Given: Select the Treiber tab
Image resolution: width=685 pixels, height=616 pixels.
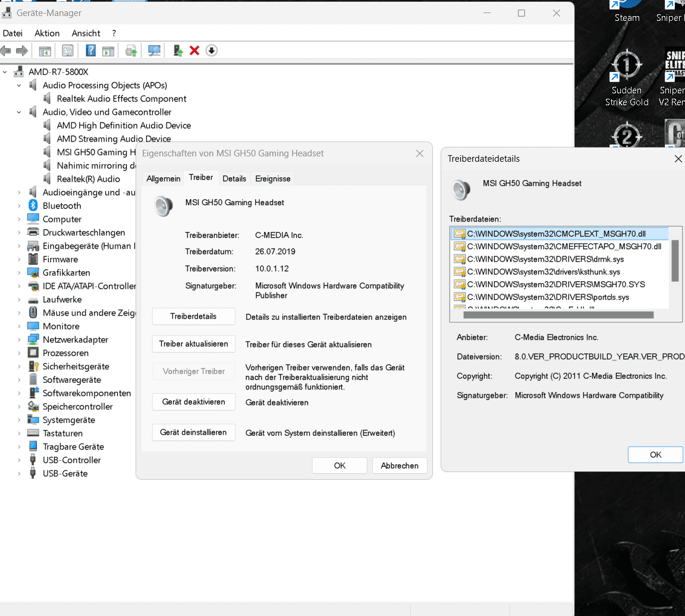Looking at the screenshot, I should [201, 177].
